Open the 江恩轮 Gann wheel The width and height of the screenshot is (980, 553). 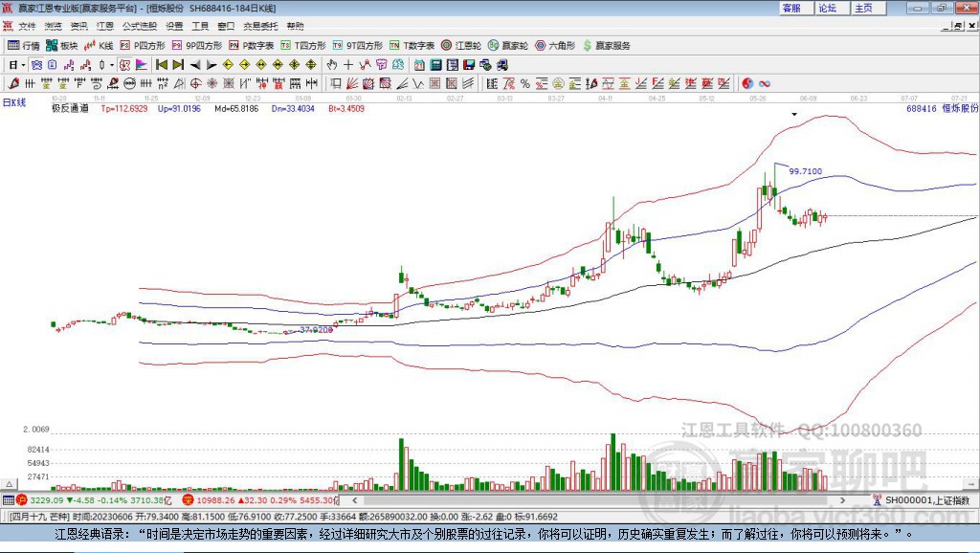pos(461,46)
